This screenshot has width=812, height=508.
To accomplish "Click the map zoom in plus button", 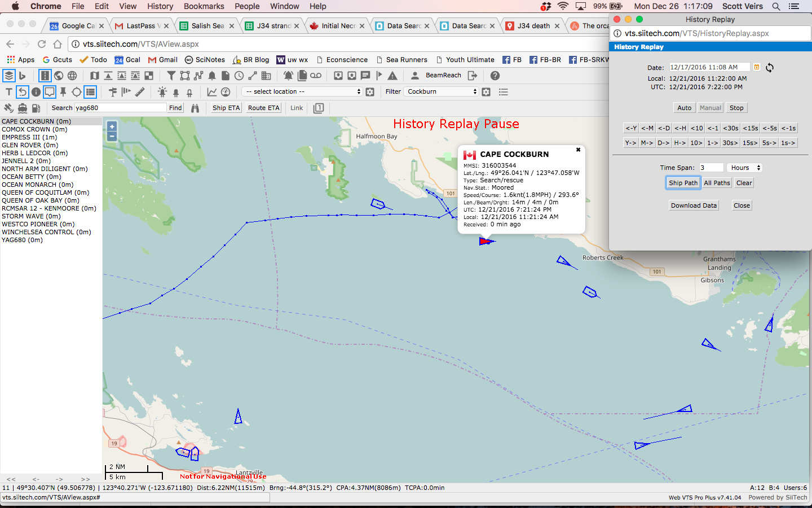I will coord(112,127).
